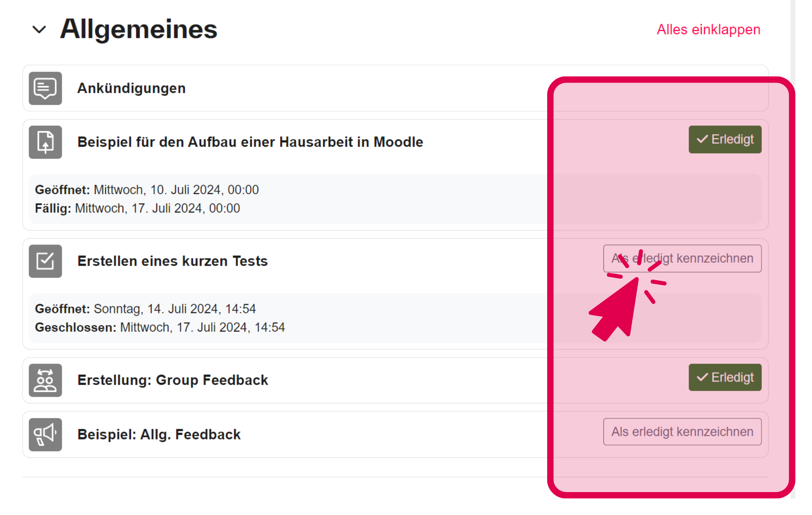Viewport: 812px width, 515px height.
Task: Toggle Erledigt for Erstellung: Group Feedback
Action: click(725, 377)
